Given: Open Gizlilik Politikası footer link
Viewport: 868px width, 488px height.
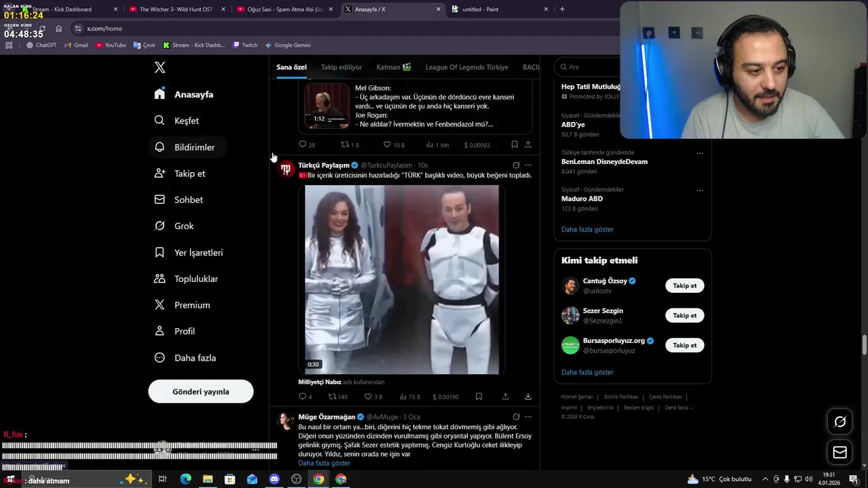Looking at the screenshot, I should coord(621,397).
